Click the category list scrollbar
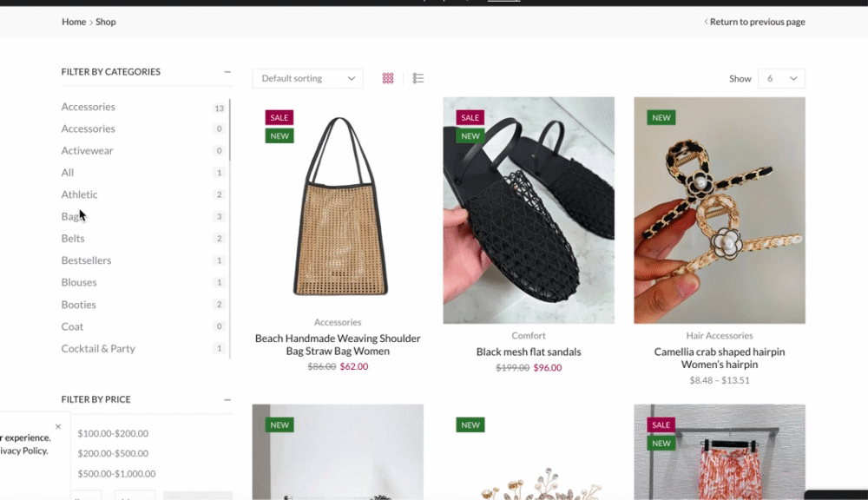Viewport: 868px width, 500px height. 229,130
